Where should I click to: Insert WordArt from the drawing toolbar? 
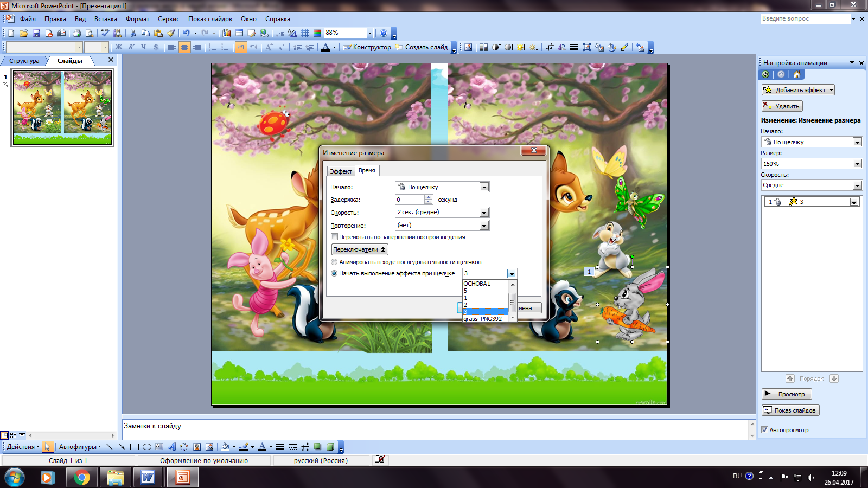click(171, 447)
